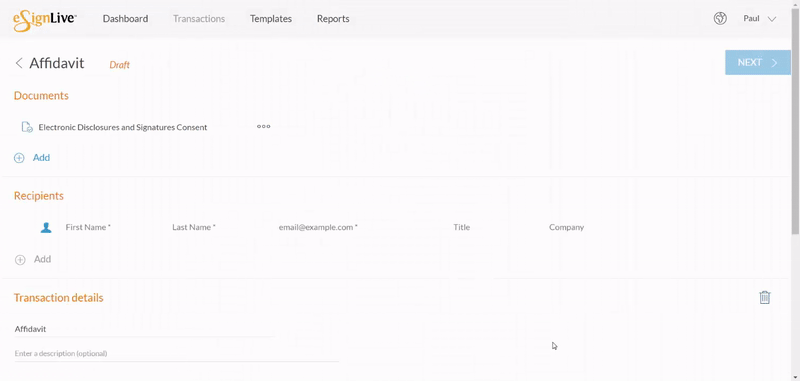Click the blue recipient person icon
Screen dimensions: 800x381
(46, 227)
